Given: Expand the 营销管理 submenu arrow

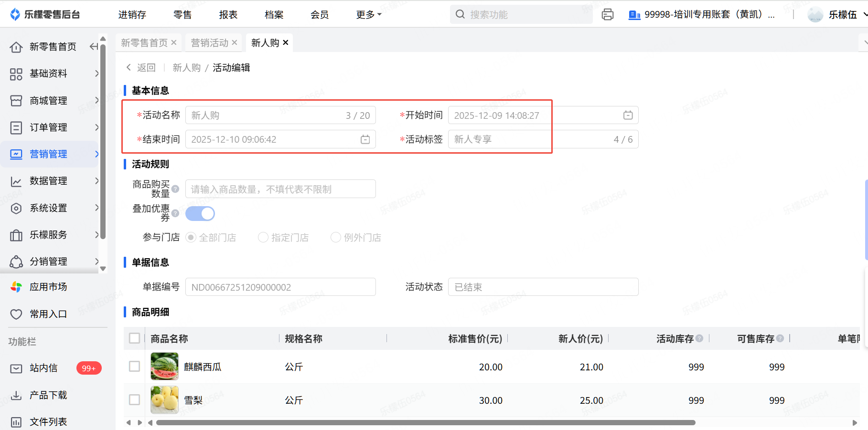Looking at the screenshot, I should (x=97, y=154).
